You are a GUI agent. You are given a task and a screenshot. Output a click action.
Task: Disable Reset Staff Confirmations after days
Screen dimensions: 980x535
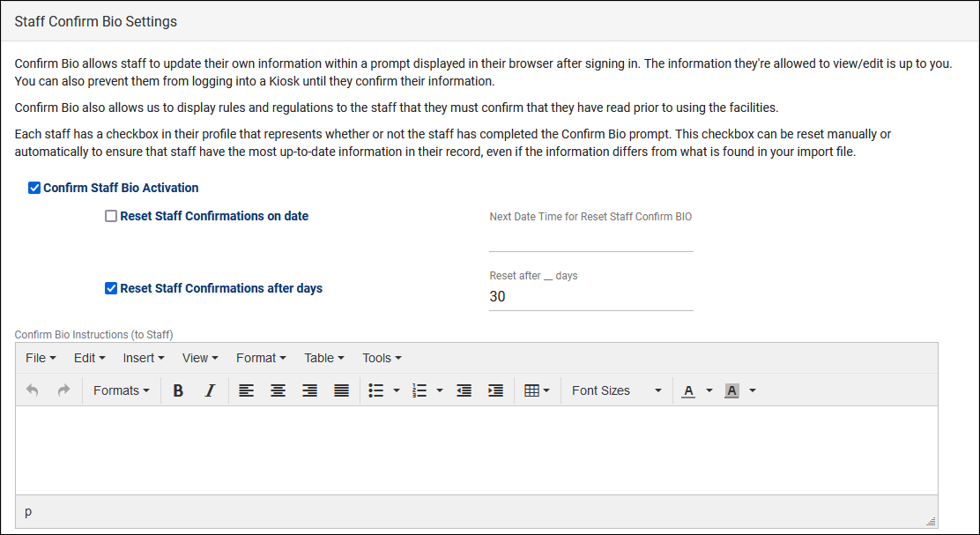[x=111, y=288]
